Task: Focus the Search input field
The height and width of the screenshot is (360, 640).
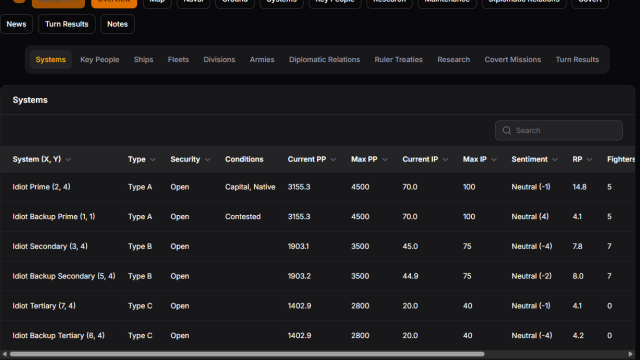Action: pos(559,131)
